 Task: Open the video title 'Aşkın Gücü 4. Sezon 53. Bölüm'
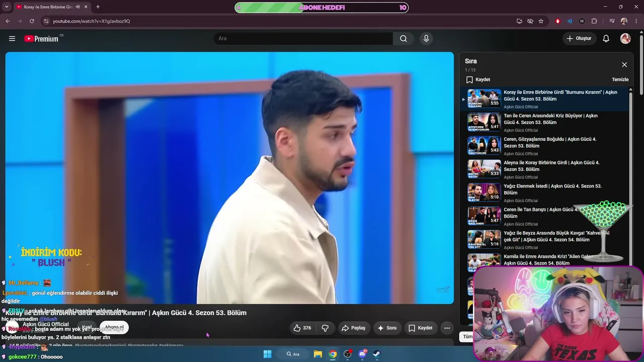(x=126, y=313)
